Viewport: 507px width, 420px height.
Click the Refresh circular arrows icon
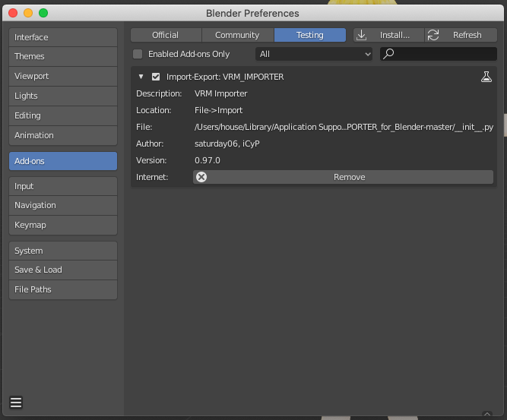(x=433, y=35)
